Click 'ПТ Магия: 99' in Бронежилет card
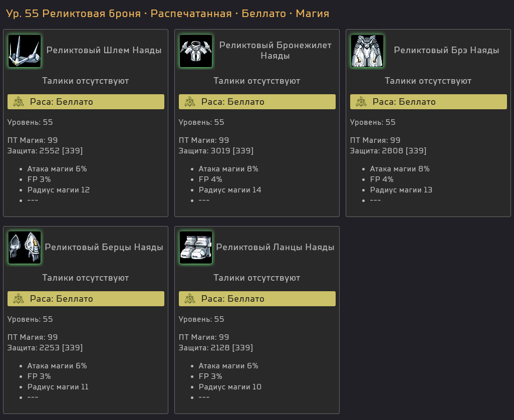The image size is (514, 420). 204,140
